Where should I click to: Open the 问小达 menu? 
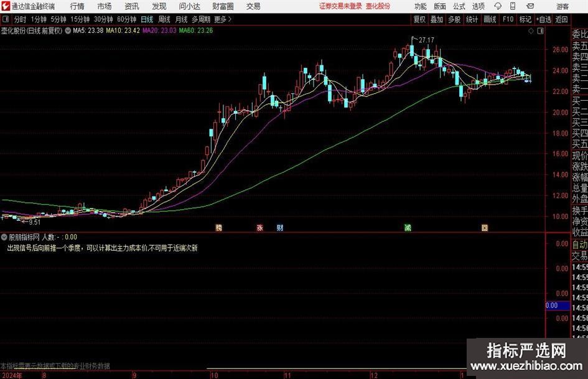click(189, 6)
